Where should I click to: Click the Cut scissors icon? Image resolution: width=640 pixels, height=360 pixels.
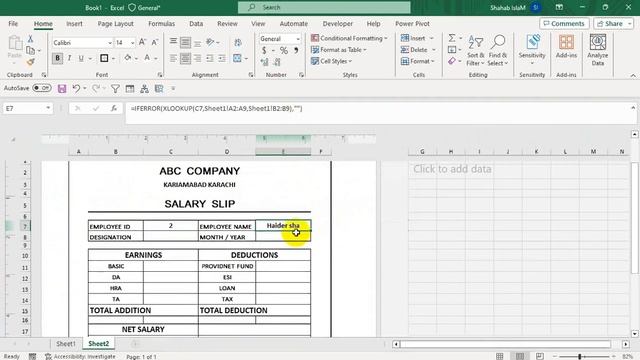click(30, 39)
